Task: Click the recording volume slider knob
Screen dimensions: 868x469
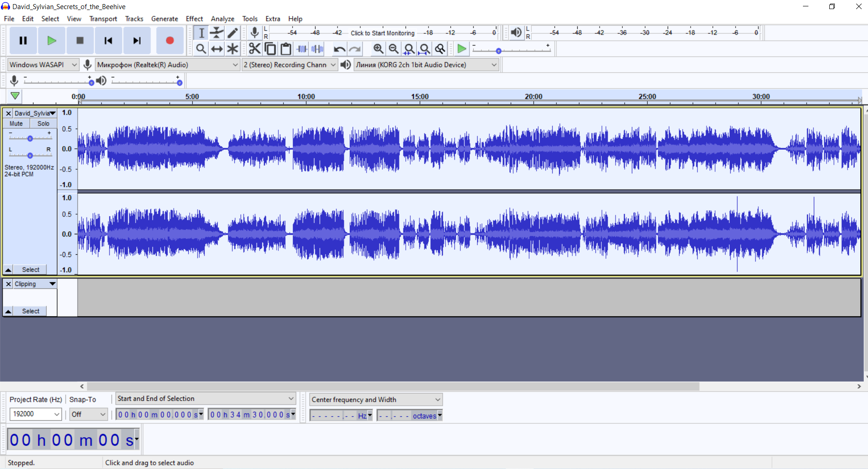Action: click(91, 82)
